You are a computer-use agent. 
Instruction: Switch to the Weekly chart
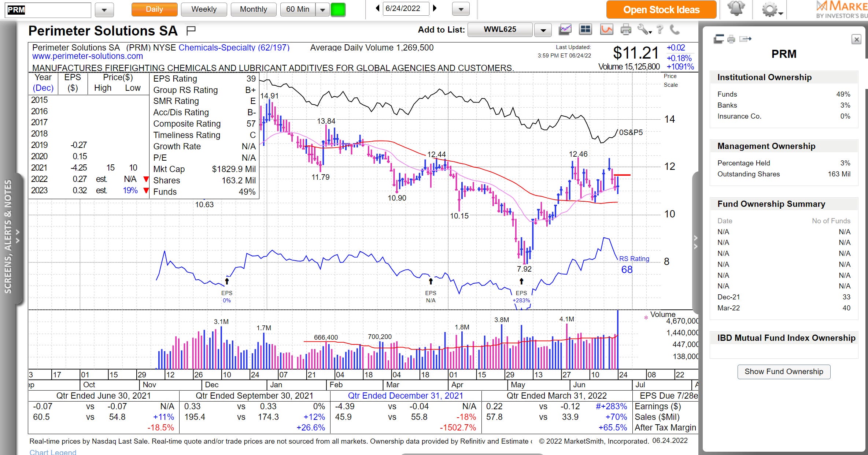pos(204,9)
